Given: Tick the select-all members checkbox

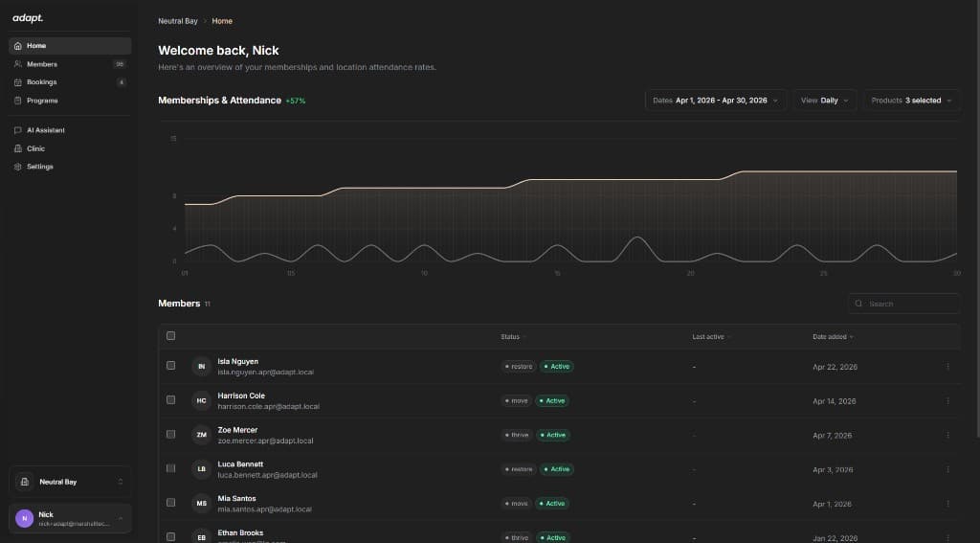Looking at the screenshot, I should point(170,336).
